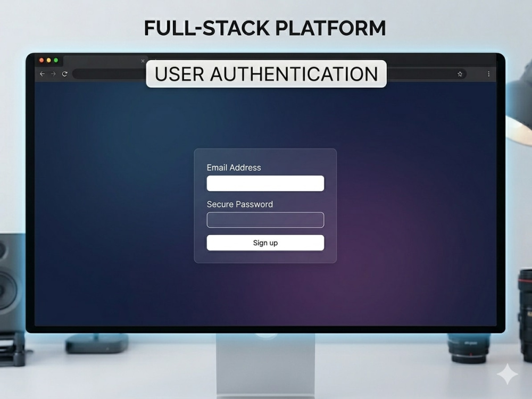Click the Sign up button

(x=265, y=243)
